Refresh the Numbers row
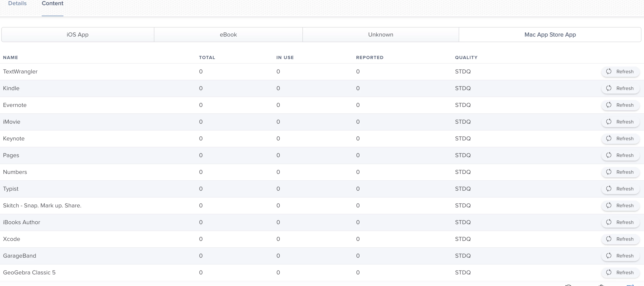Image resolution: width=644 pixels, height=286 pixels. click(x=620, y=172)
